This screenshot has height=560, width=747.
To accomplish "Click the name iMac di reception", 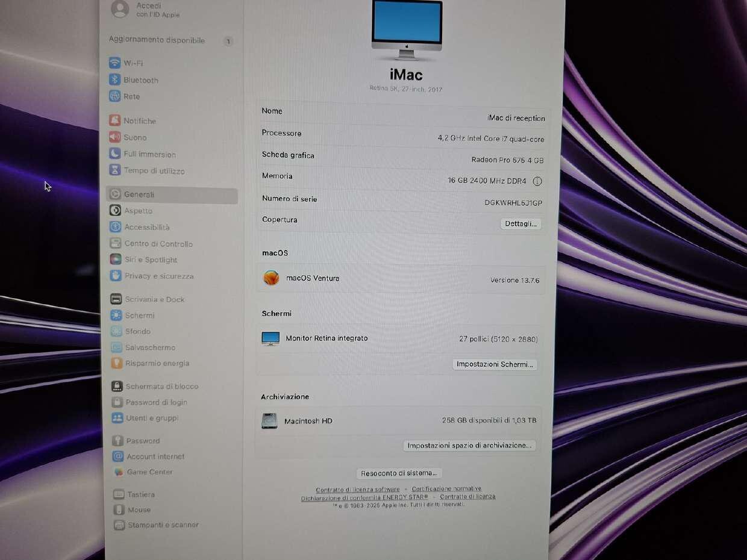I will coord(516,118).
